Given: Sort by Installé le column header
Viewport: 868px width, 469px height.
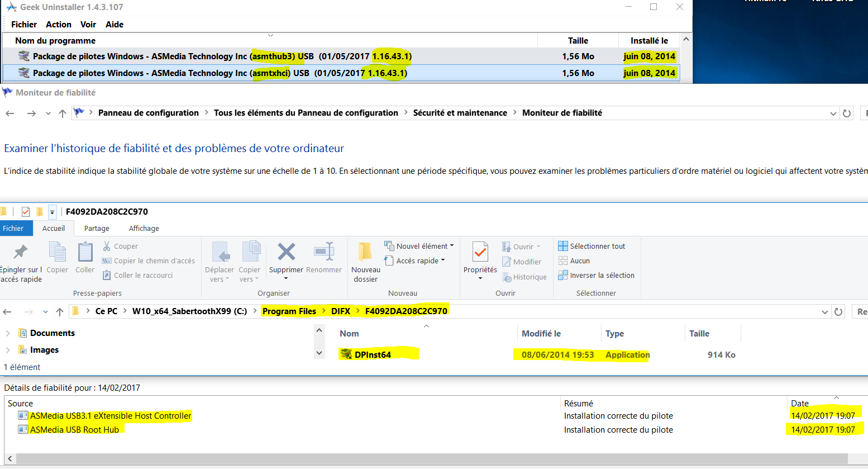Looking at the screenshot, I should 649,40.
